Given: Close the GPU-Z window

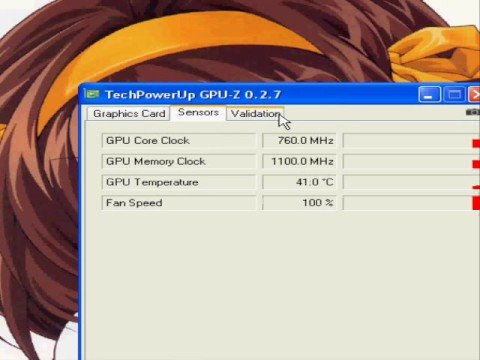Looking at the screenshot, I should 475,95.
